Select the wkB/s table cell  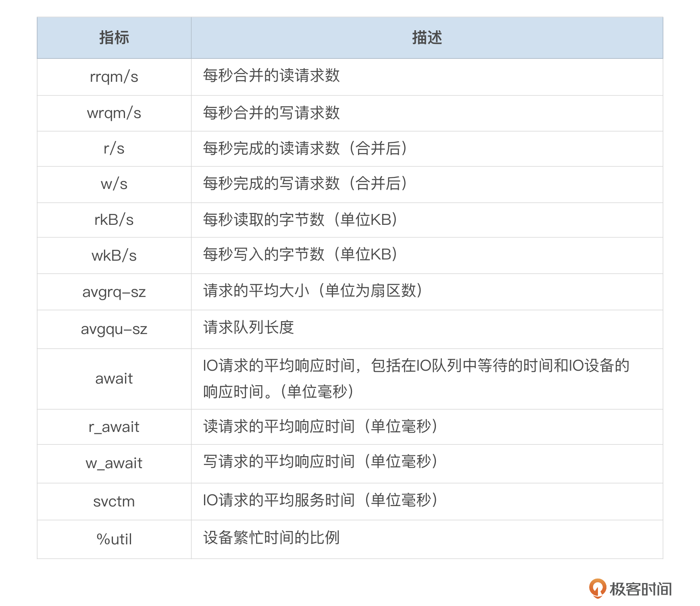(x=114, y=255)
